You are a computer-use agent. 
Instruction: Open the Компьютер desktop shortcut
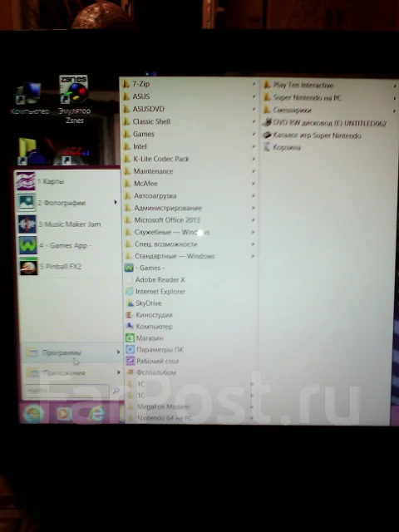tap(30, 97)
